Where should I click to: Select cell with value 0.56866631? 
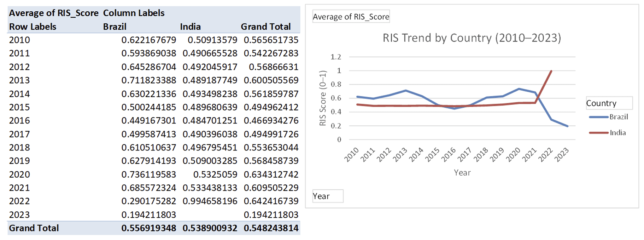pyautogui.click(x=274, y=67)
